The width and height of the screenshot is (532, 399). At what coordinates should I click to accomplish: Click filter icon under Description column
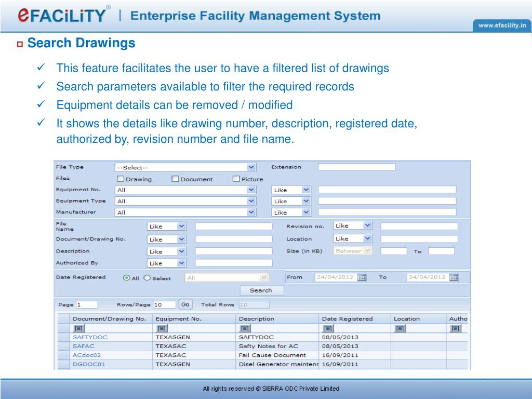click(245, 328)
